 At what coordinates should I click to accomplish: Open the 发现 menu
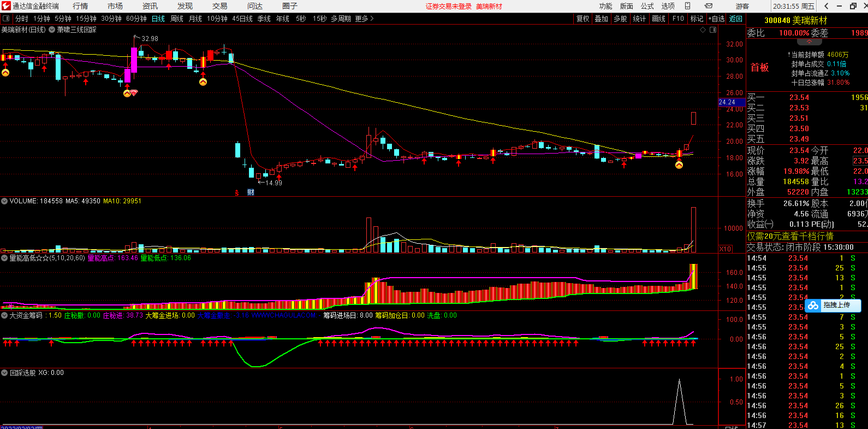185,6
